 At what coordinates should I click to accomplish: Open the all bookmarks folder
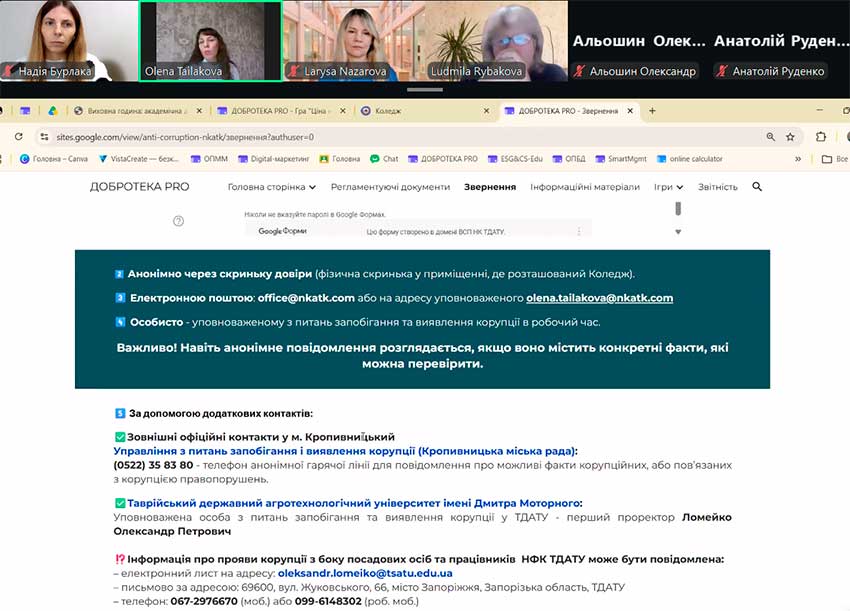[834, 159]
